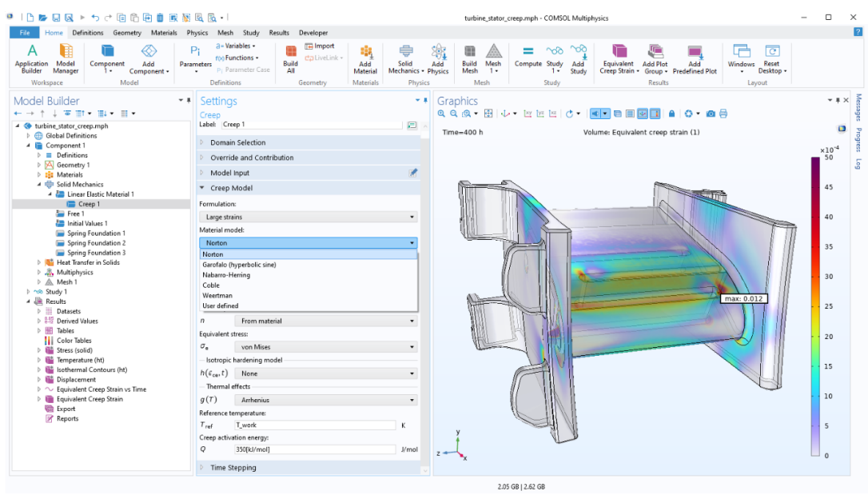Open the thermal effects Arrhenius dropdown
This screenshot has height=495, width=868.
click(x=325, y=400)
